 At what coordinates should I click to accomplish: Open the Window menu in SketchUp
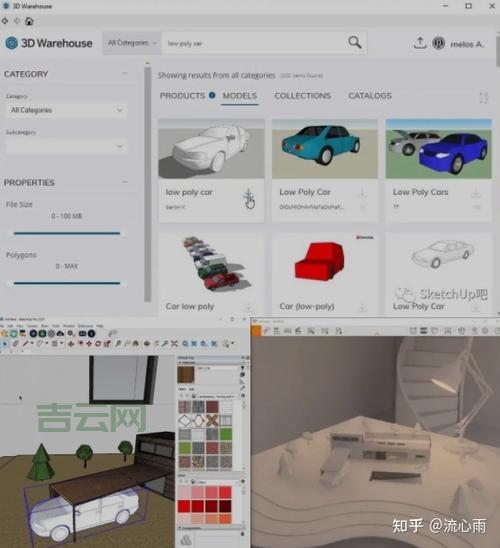click(x=68, y=326)
